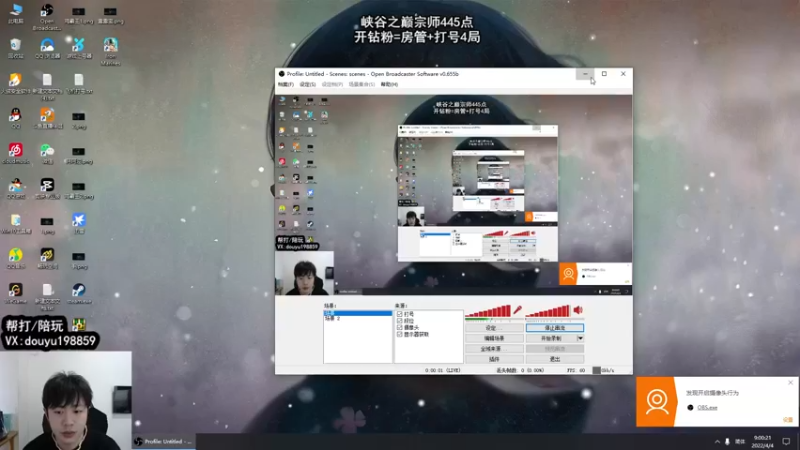Viewport: 800px width, 450px height.
Task: Open the 档案(F) File menu in OBS
Action: (x=286, y=84)
